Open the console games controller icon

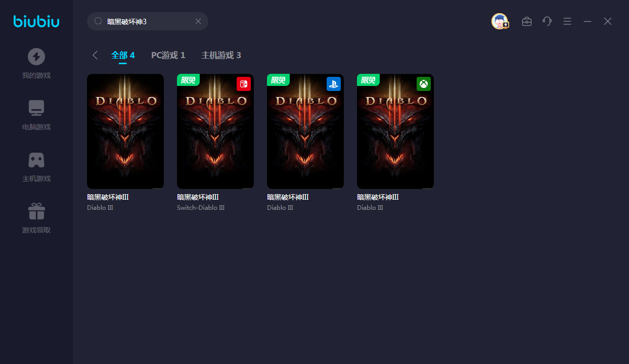click(x=36, y=160)
